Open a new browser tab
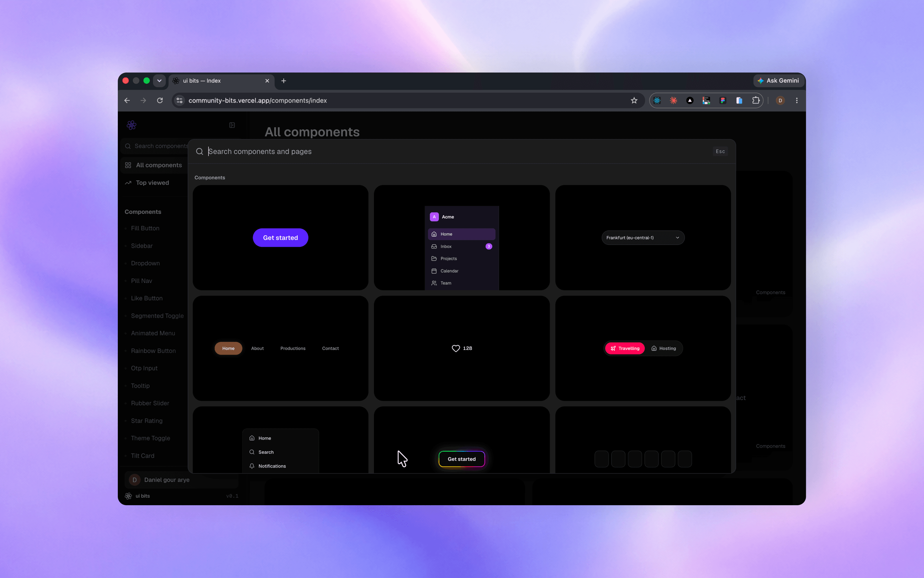The height and width of the screenshot is (578, 924). click(x=284, y=81)
